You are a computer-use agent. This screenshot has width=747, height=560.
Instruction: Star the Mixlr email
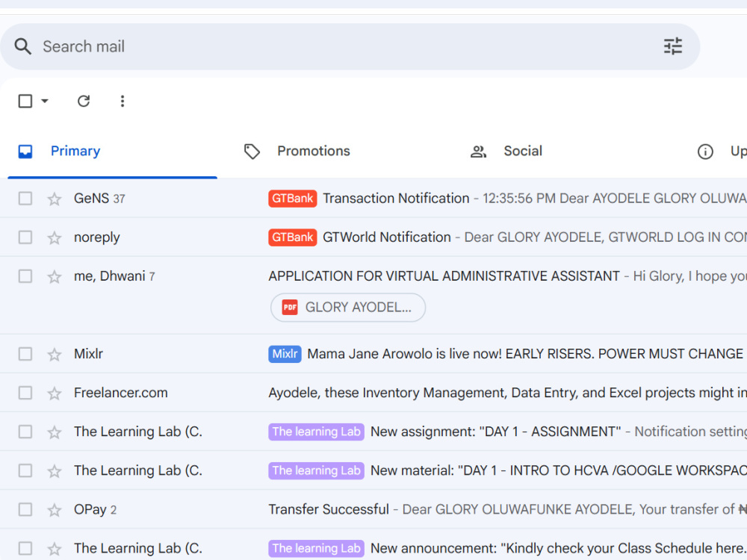[55, 354]
